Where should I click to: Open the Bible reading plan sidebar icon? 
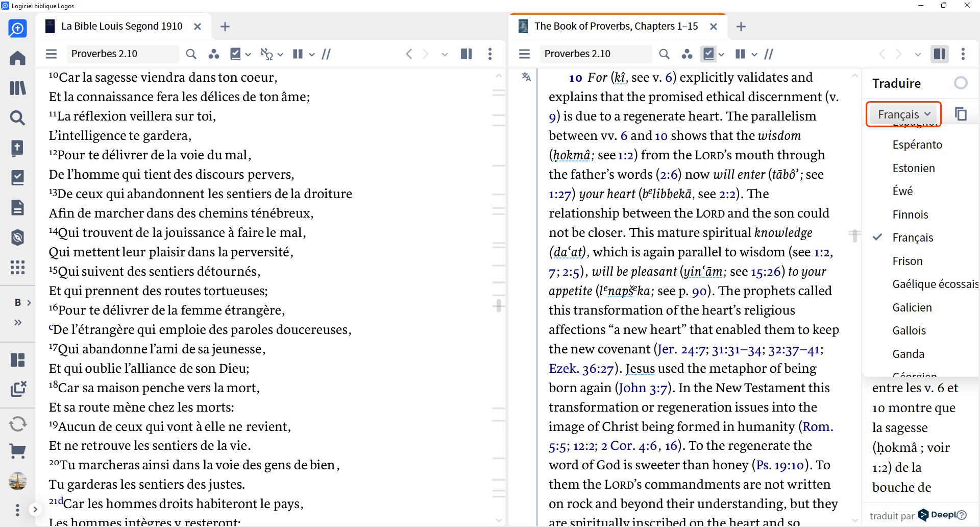[17, 148]
